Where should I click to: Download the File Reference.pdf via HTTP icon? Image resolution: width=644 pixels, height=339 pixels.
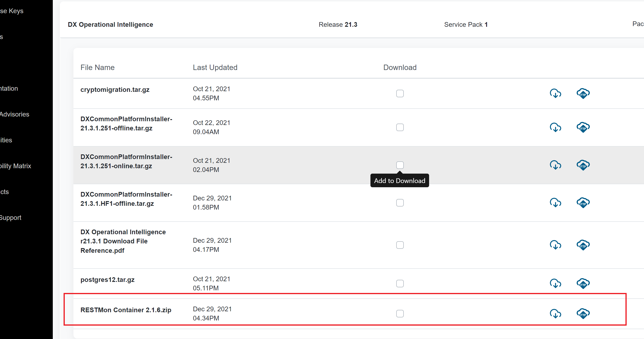point(555,245)
